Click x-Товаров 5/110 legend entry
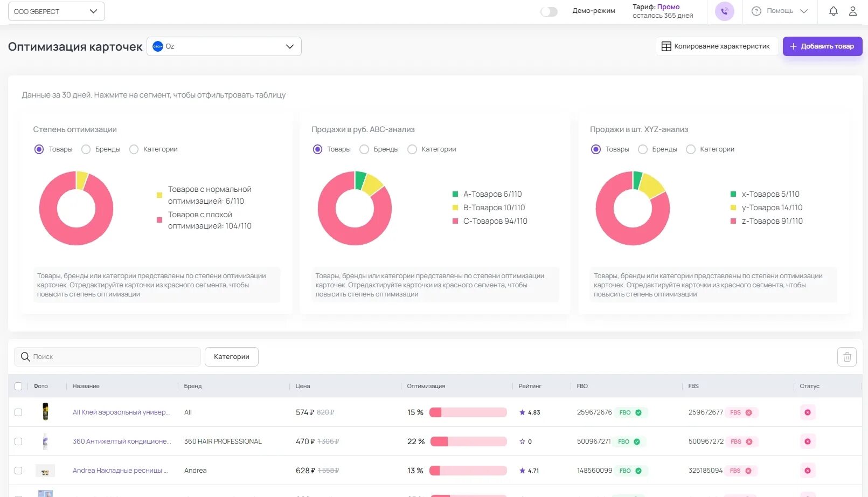 pyautogui.click(x=765, y=194)
